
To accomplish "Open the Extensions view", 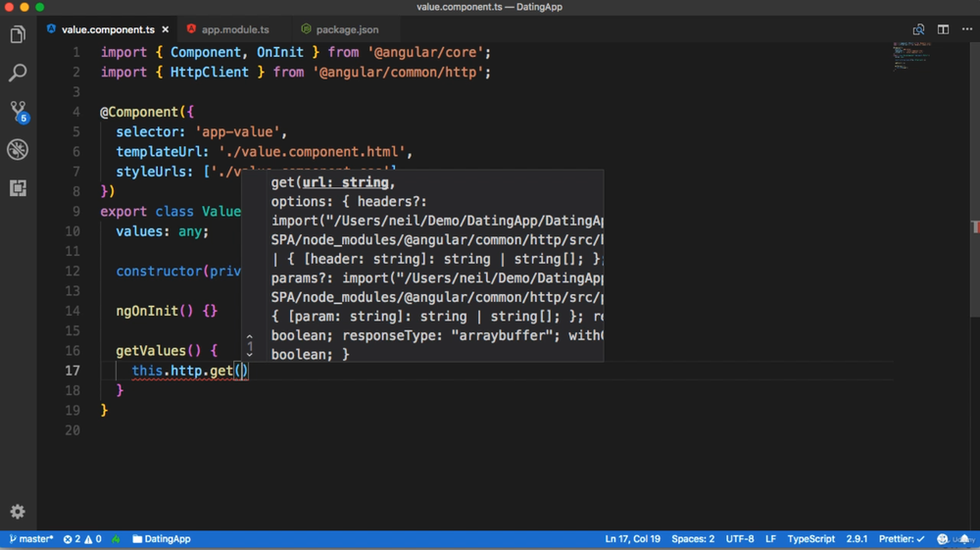I will tap(18, 188).
